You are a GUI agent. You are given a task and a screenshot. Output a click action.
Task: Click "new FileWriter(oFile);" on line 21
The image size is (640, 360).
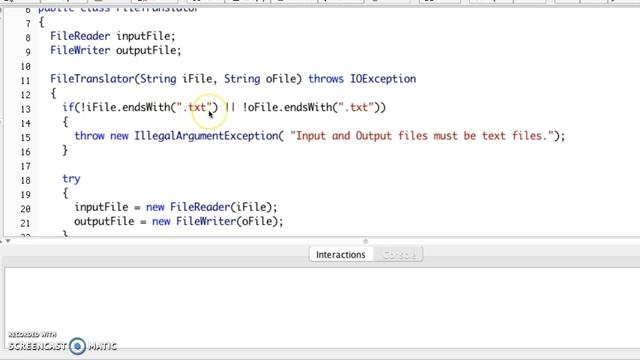[x=218, y=221]
